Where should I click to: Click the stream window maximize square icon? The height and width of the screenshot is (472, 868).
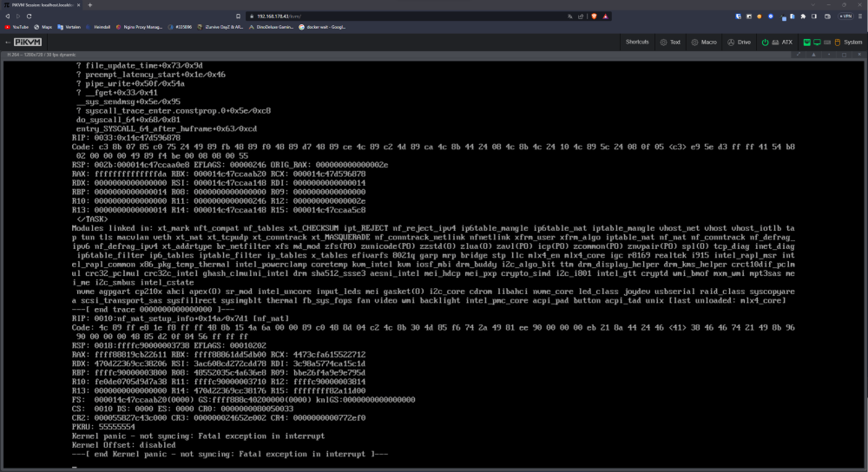(x=845, y=55)
